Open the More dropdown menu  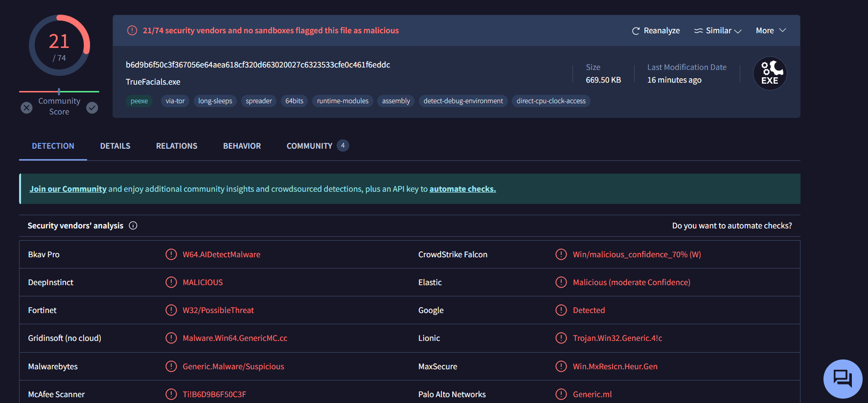(x=771, y=30)
